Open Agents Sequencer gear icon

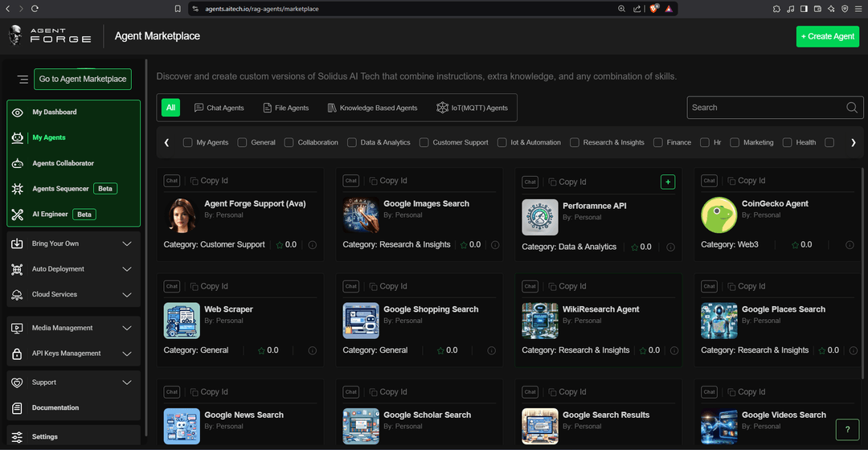[x=18, y=189]
